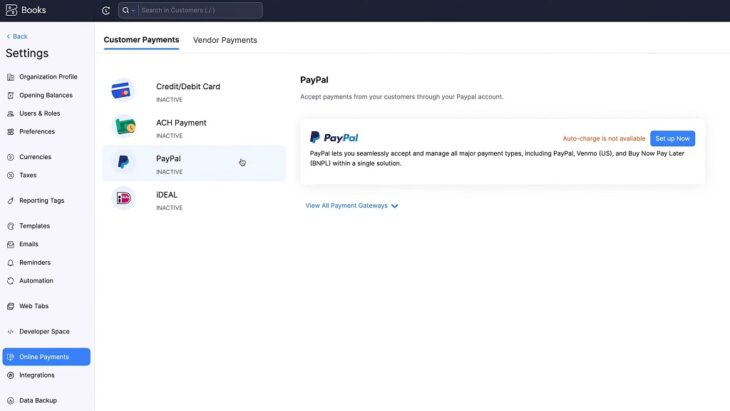Click the Web Tabs icon
Screen dimensions: 730x411
pos(10,306)
